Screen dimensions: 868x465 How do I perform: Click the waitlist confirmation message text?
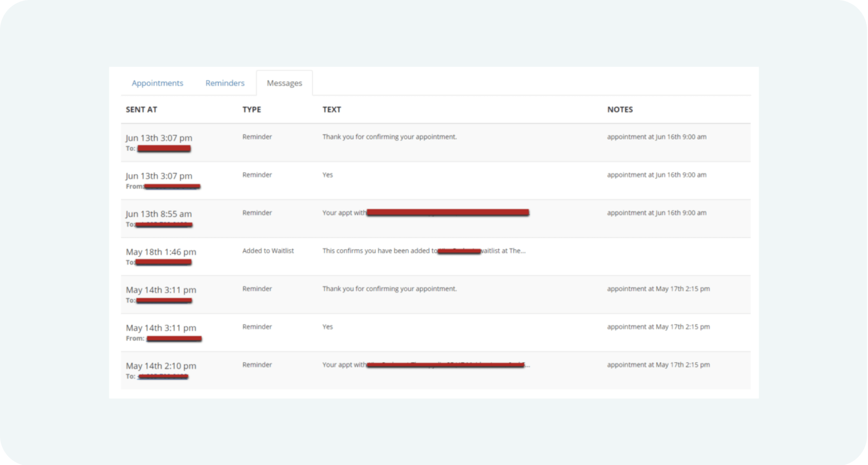[x=379, y=251]
